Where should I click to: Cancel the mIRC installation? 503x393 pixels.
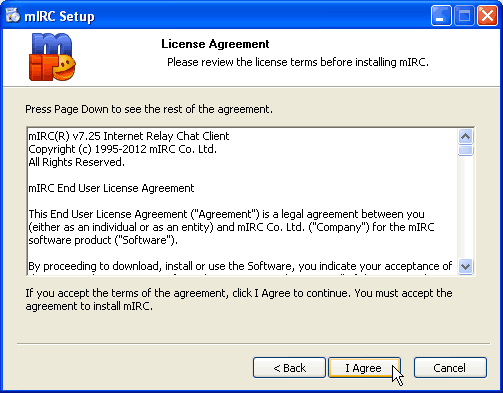(x=450, y=368)
